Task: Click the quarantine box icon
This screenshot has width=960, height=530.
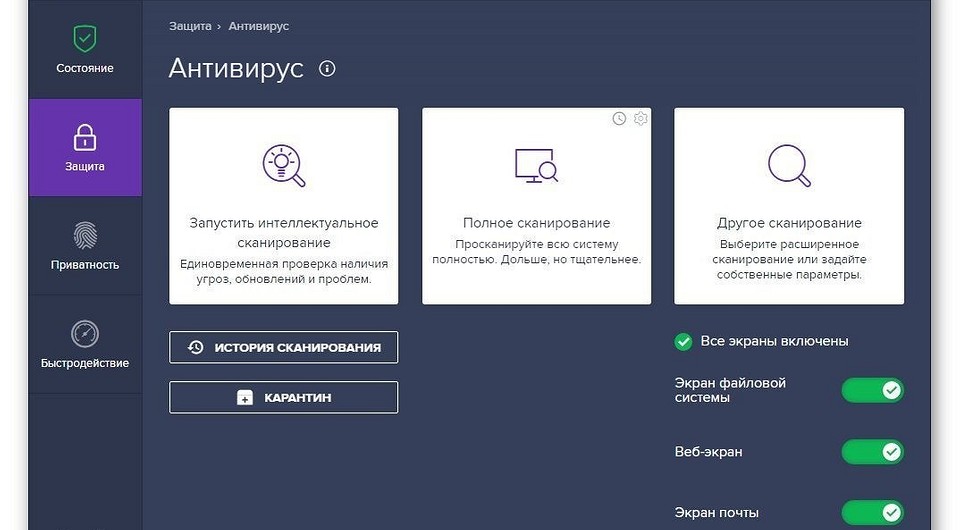Action: (245, 398)
